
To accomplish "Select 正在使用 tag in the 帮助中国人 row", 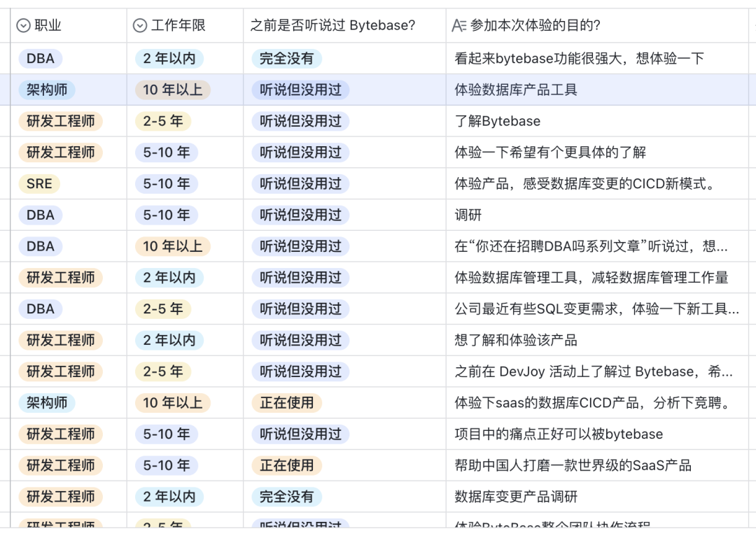I will 286,466.
